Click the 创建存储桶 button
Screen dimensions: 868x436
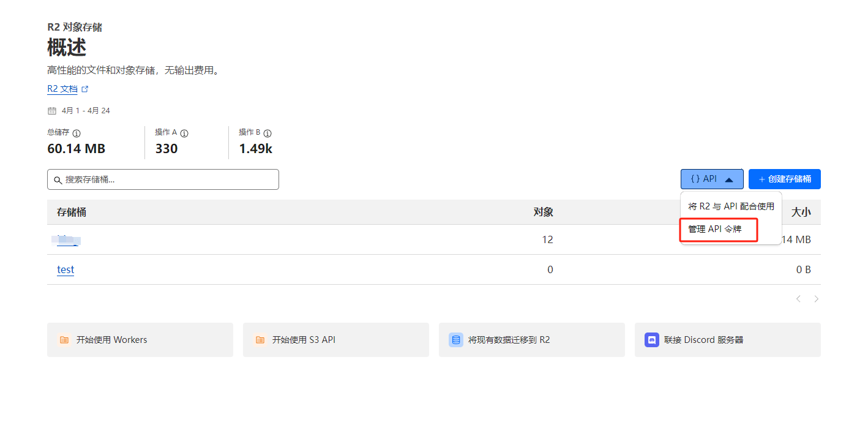(784, 179)
